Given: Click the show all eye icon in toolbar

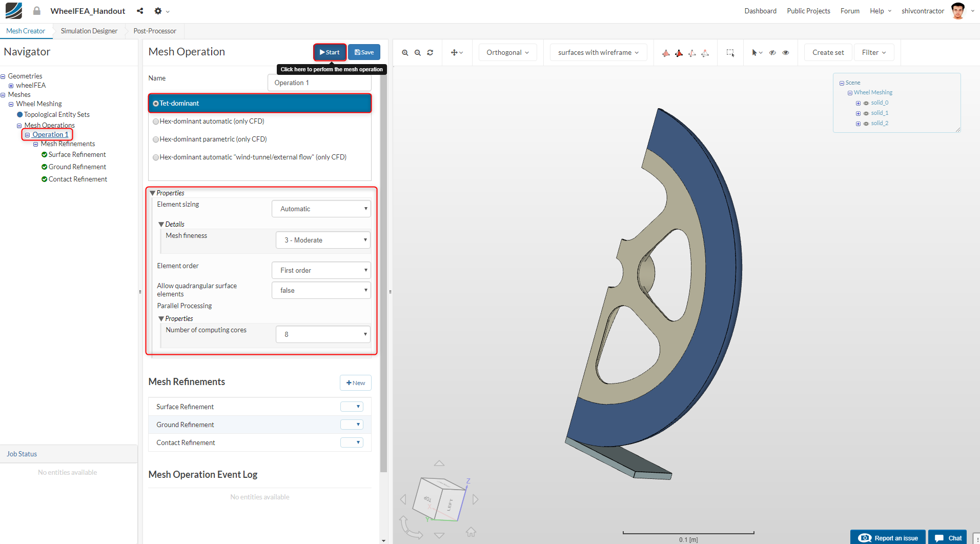Looking at the screenshot, I should 786,52.
